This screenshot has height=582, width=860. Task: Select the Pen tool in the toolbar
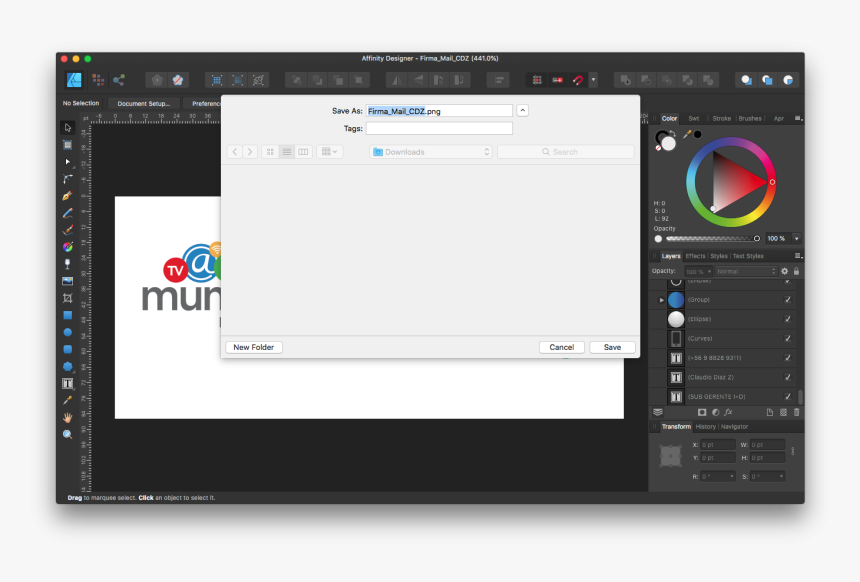point(67,196)
